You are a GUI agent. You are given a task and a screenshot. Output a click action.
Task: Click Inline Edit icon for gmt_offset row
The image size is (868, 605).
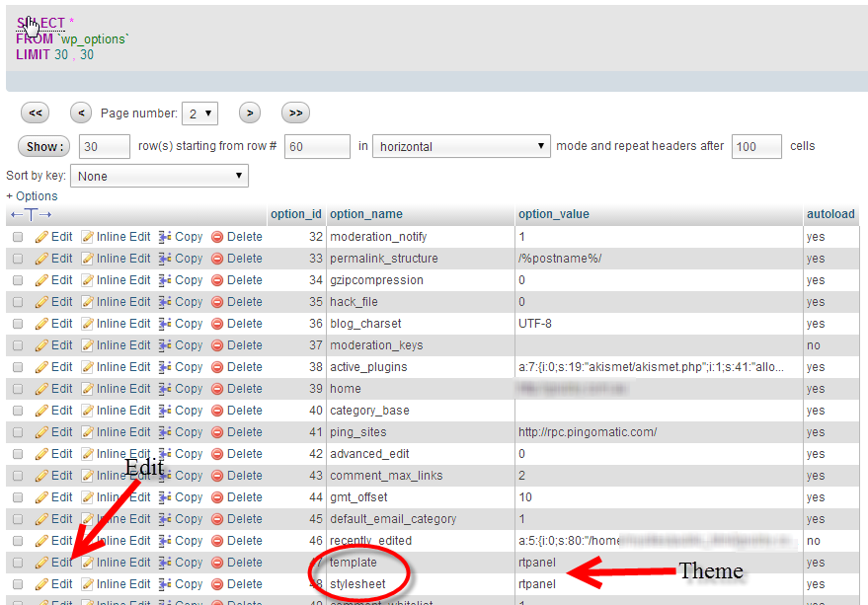pos(88,497)
